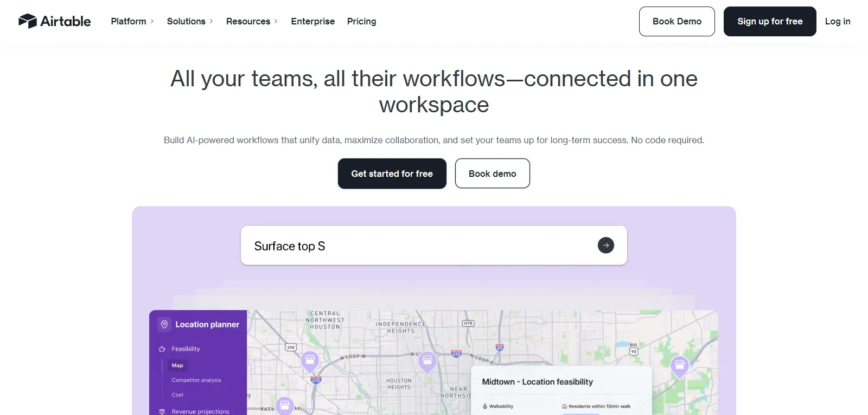Expand the Platform dropdown menu

(x=132, y=21)
